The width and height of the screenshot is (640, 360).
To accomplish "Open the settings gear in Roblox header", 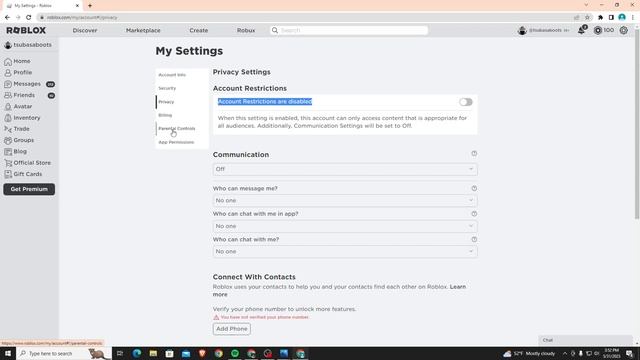I will 623,30.
